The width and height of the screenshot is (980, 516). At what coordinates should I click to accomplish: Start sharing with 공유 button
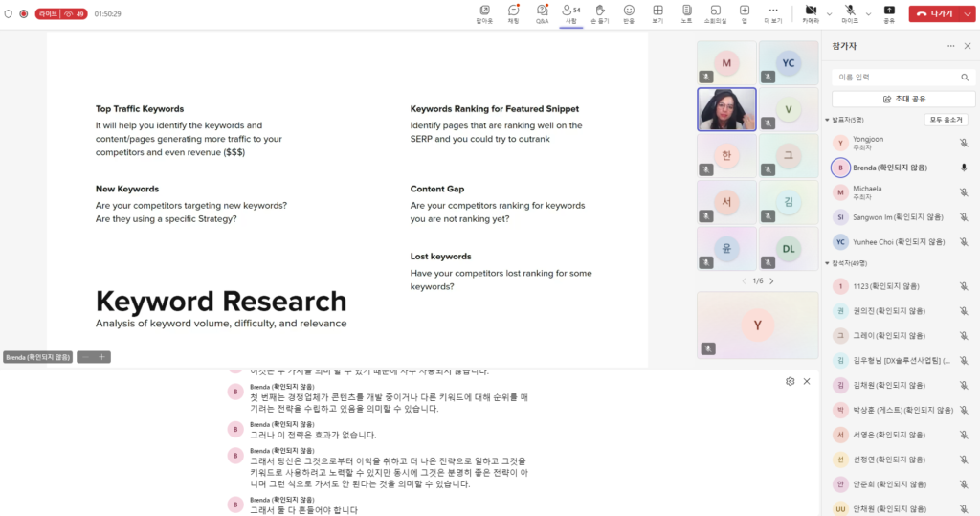point(889,13)
